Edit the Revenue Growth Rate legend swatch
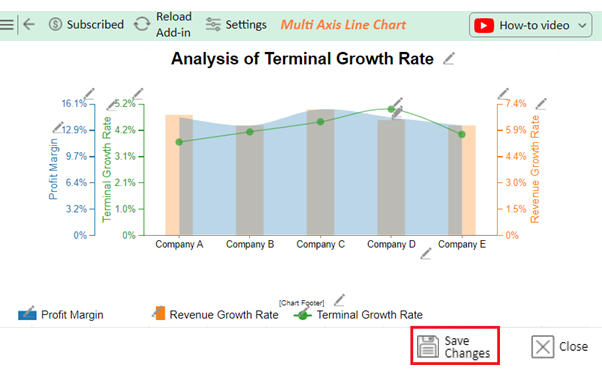This screenshot has width=602, height=375. coord(159,313)
